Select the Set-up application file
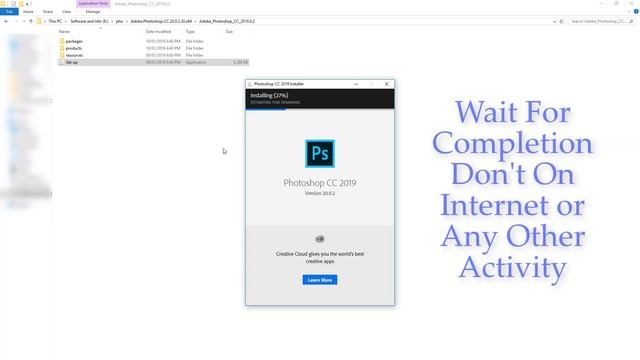Viewport: 640px width, 360px height. point(153,62)
